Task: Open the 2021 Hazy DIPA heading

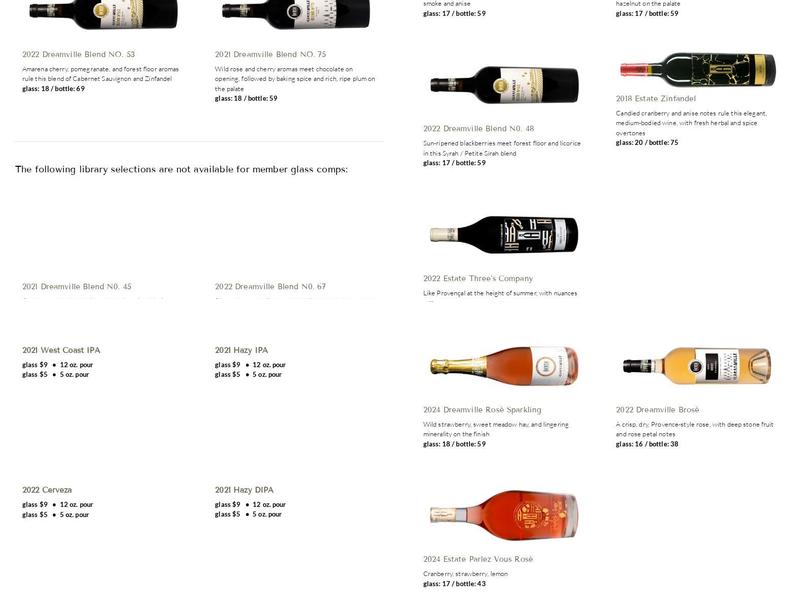Action: (244, 490)
